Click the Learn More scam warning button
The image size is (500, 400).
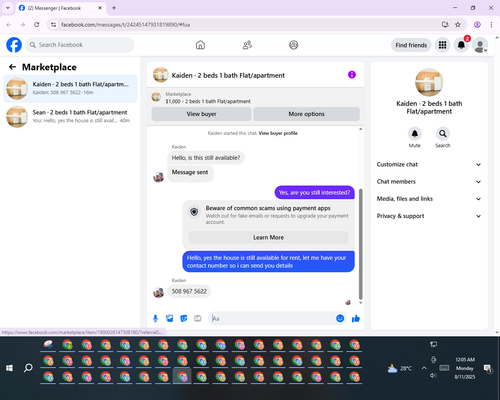[x=268, y=237]
